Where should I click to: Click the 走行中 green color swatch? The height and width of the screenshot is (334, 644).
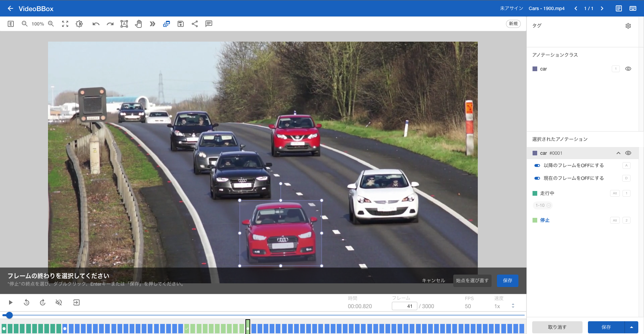[x=535, y=193]
